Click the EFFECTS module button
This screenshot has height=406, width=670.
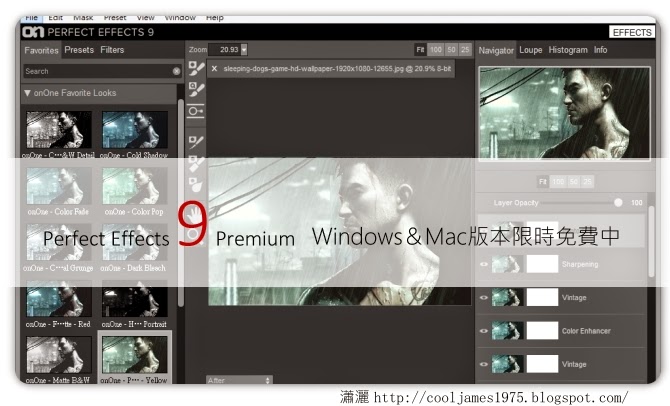pyautogui.click(x=632, y=32)
